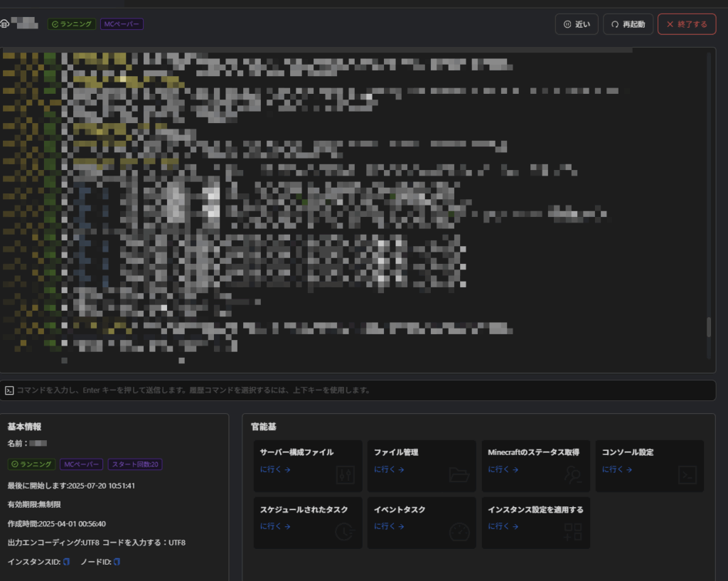Open Minecraftのステータス取得 に行く link

503,469
